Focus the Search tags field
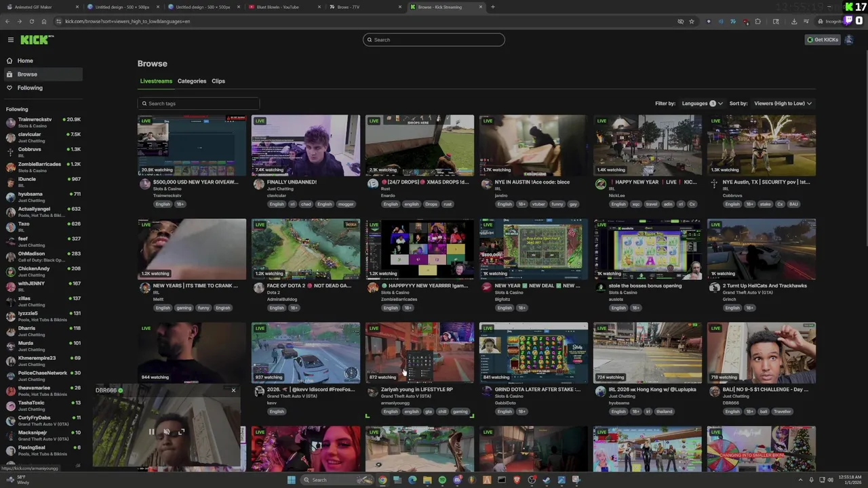The width and height of the screenshot is (868, 488). pos(198,104)
